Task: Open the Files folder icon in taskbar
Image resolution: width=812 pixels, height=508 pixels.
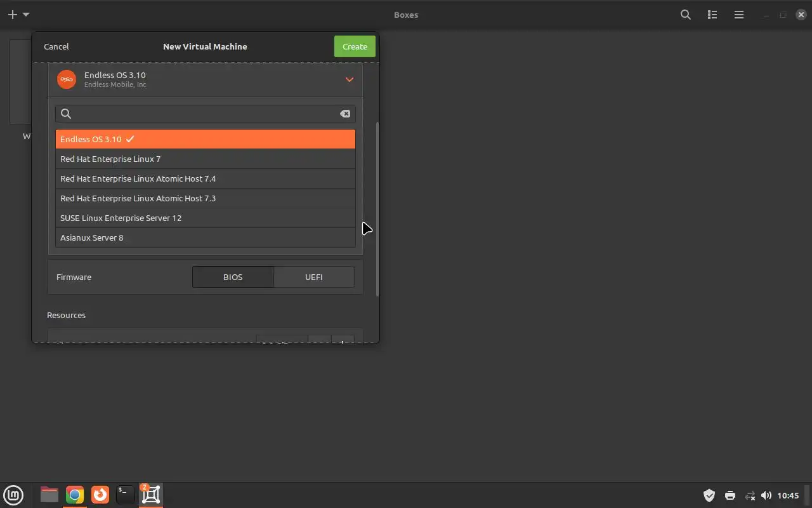Action: 49,495
